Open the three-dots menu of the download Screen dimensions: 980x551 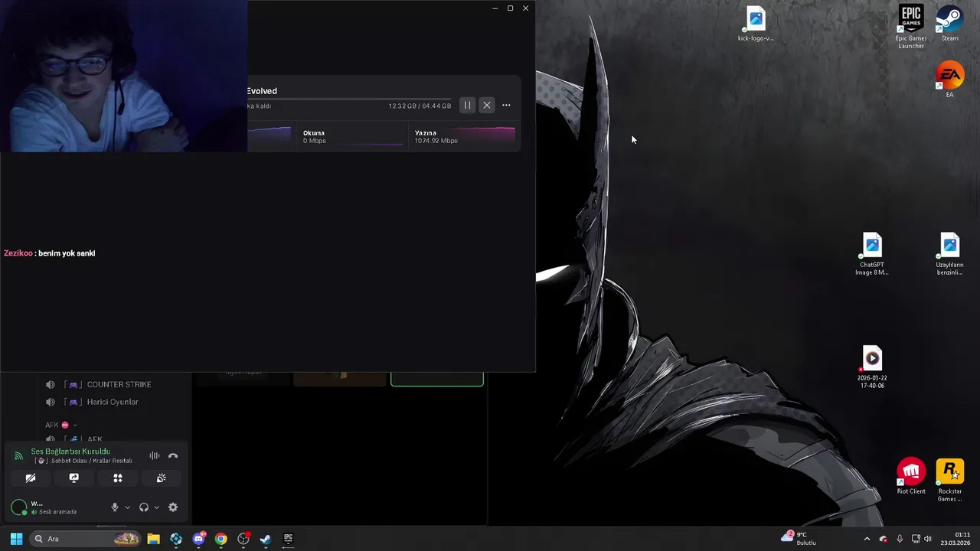click(506, 105)
